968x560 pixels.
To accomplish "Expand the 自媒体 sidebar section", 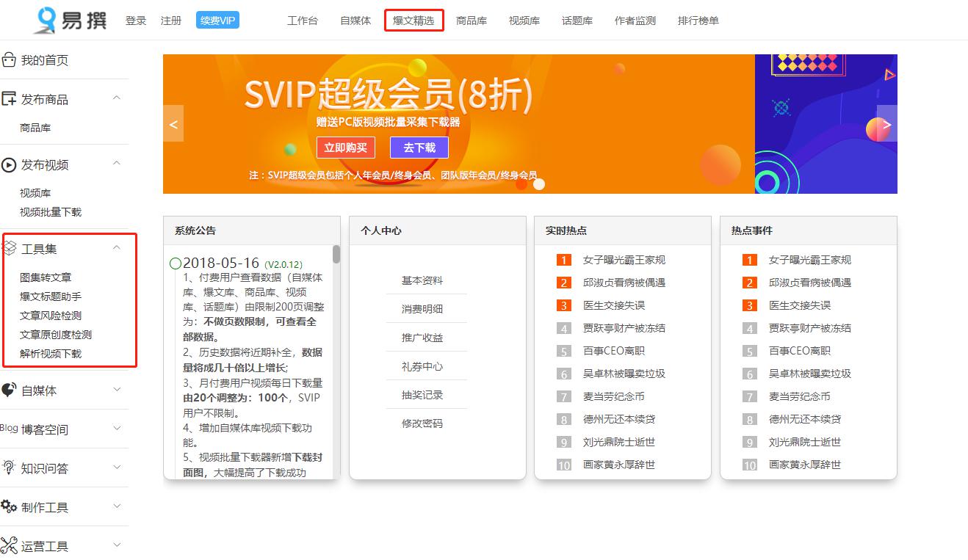I will pyautogui.click(x=116, y=390).
